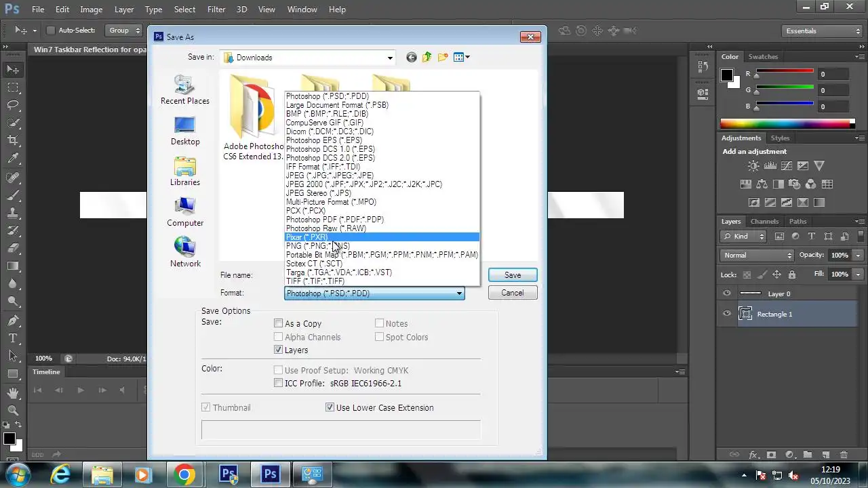The image size is (868, 488).
Task: Select the Horizontal Type tool
Action: (13, 338)
